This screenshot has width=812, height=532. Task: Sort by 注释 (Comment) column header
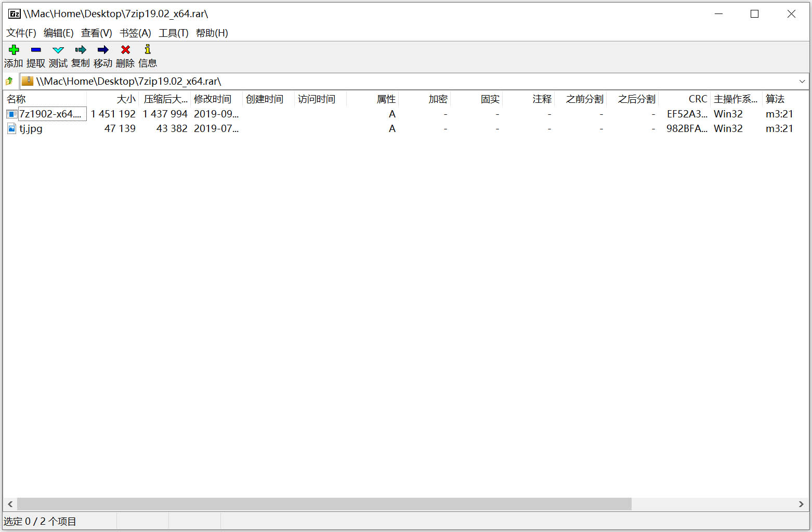tap(529, 99)
